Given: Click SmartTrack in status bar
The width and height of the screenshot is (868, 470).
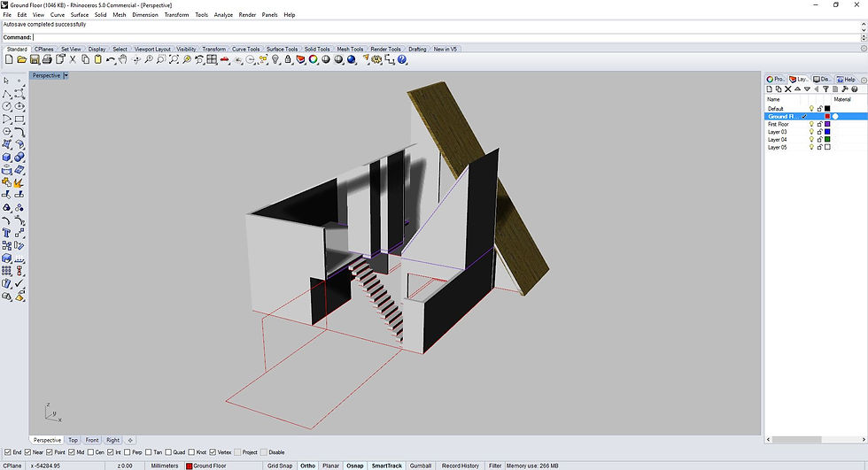Looking at the screenshot, I should (386, 466).
